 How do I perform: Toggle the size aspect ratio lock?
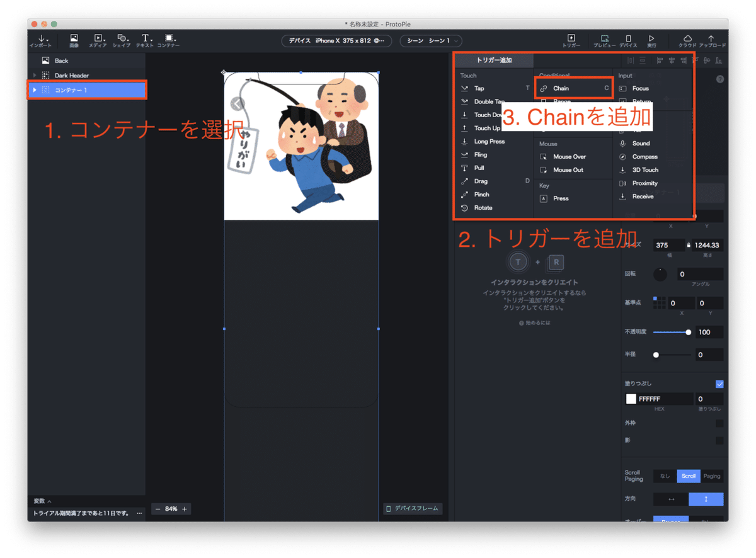[x=689, y=245]
